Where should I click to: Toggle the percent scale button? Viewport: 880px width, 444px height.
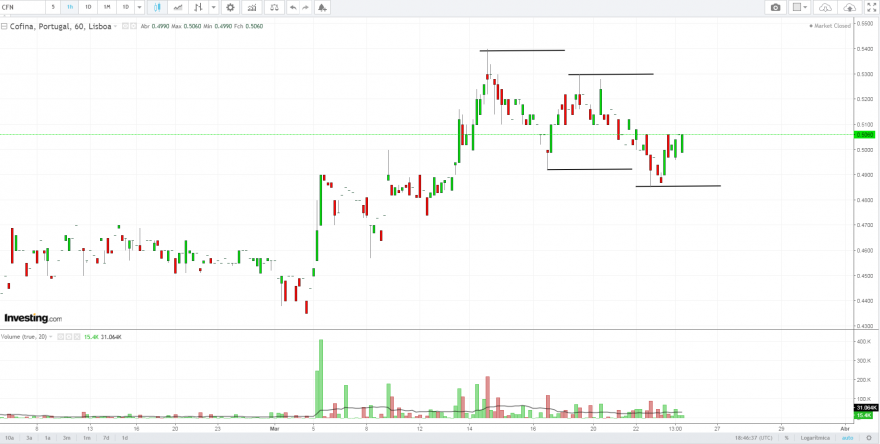coord(786,438)
